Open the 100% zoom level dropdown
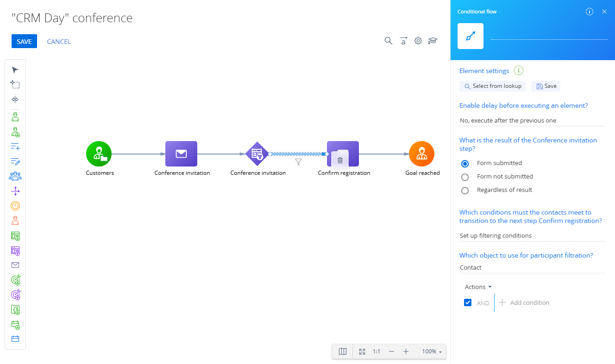This screenshot has height=364, width=615. [x=432, y=352]
